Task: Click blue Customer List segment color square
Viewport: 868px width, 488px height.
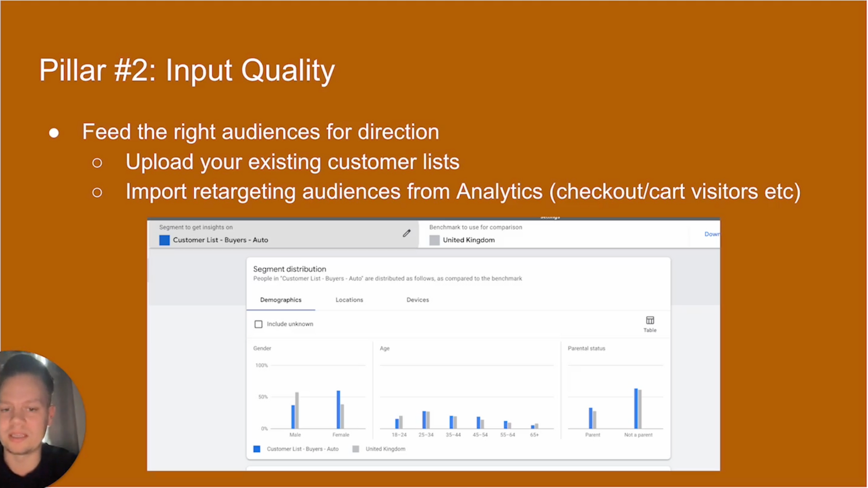Action: (164, 240)
